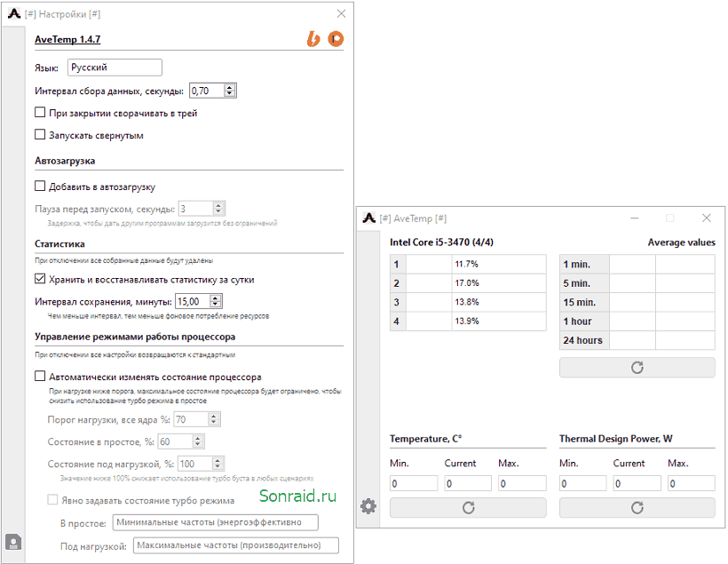Click the startup pause seconds spinner arrows
This screenshot has height=564, width=728.
point(218,209)
